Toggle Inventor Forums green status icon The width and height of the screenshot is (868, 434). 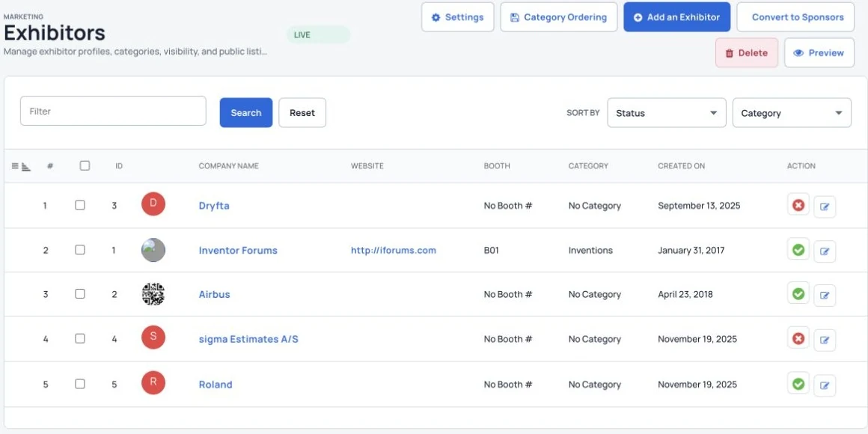point(798,250)
